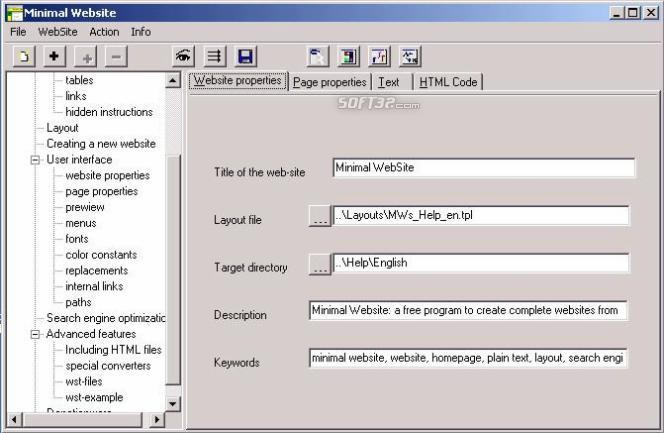Click the tree scroll down arrow
664x433 pixels.
click(173, 403)
